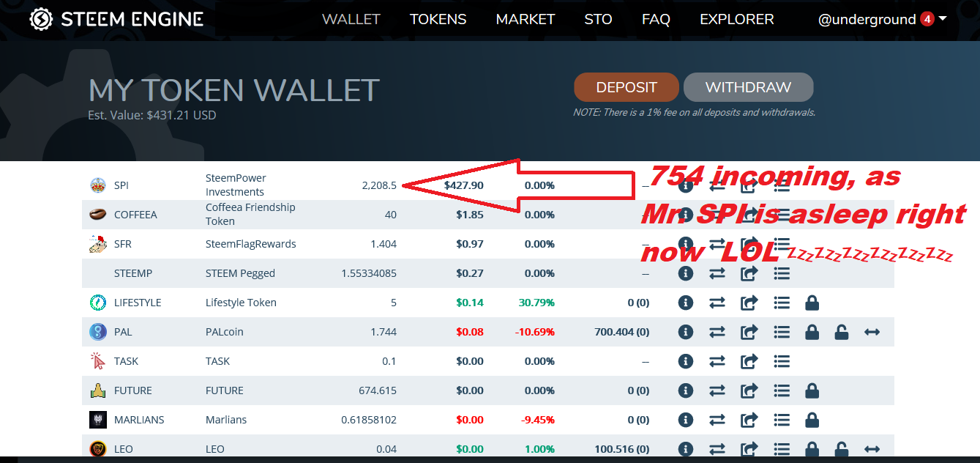The image size is (980, 463).
Task: Click Est. Value $431.21 USD text
Action: (152, 115)
